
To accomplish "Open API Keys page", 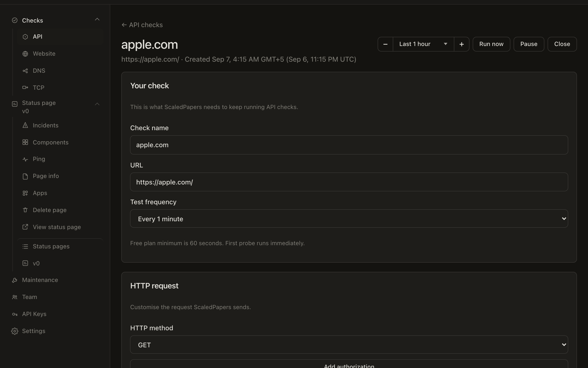I will tap(34, 314).
